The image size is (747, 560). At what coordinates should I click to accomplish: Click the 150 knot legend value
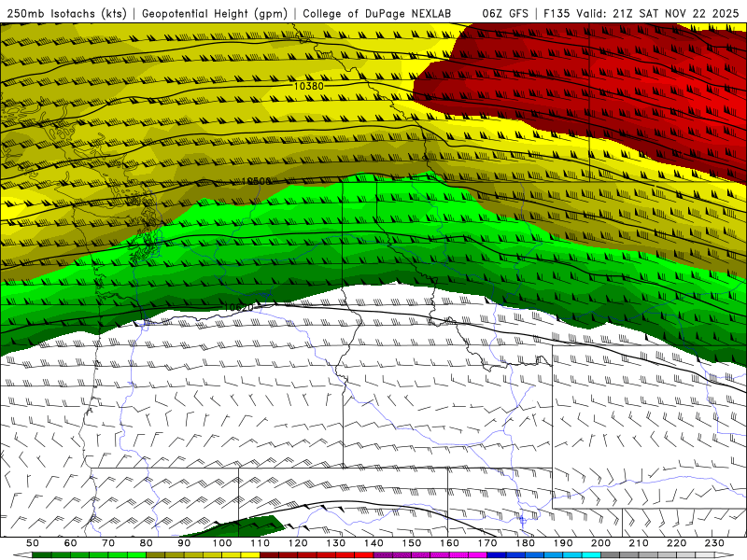[x=412, y=543]
